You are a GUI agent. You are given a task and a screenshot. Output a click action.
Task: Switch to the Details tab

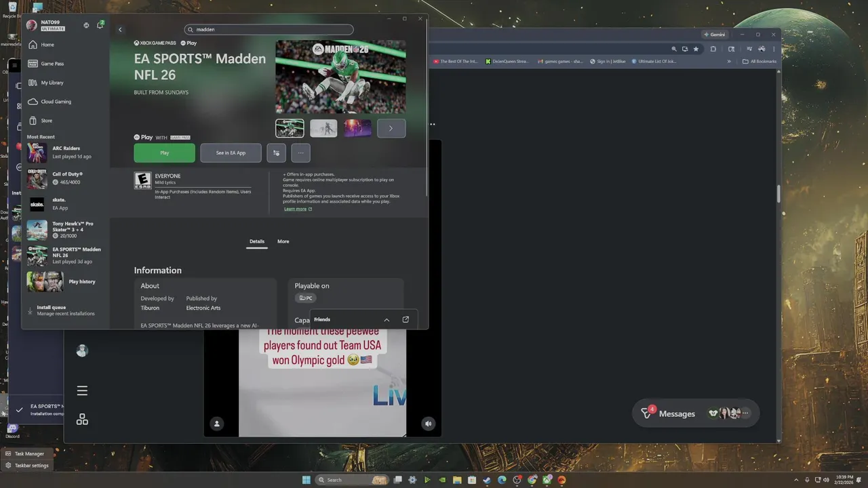click(x=256, y=242)
